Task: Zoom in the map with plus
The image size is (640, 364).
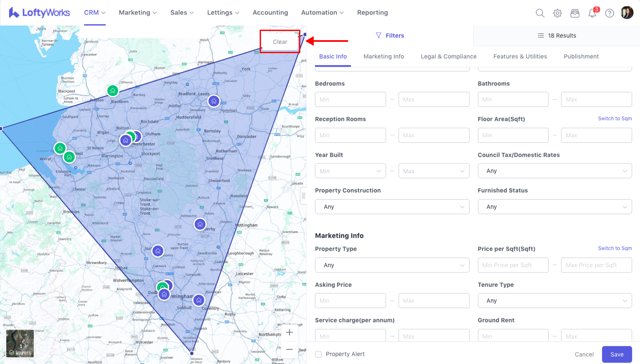Action: [289, 332]
